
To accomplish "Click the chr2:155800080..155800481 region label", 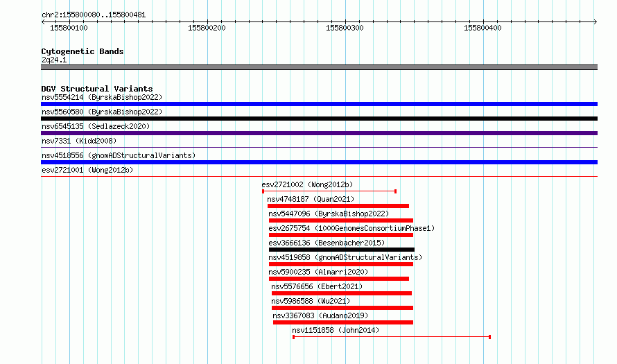I will [94, 15].
